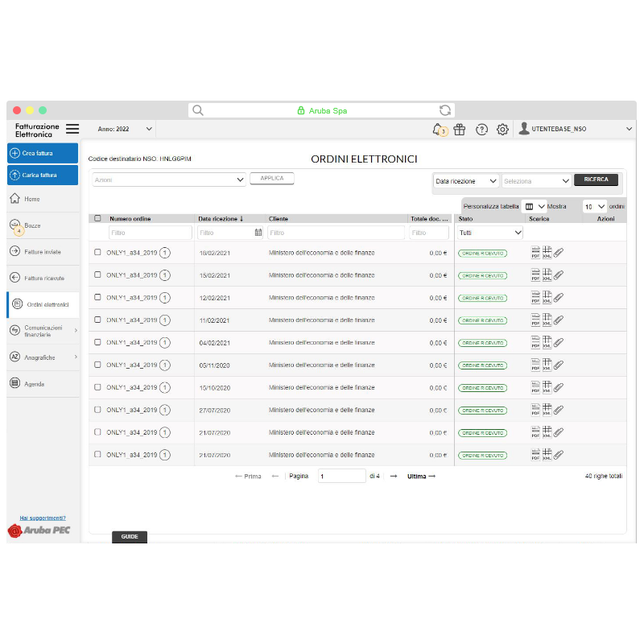Click the calendar icon in the date filter
The width and height of the screenshot is (644, 644).
pyautogui.click(x=258, y=233)
